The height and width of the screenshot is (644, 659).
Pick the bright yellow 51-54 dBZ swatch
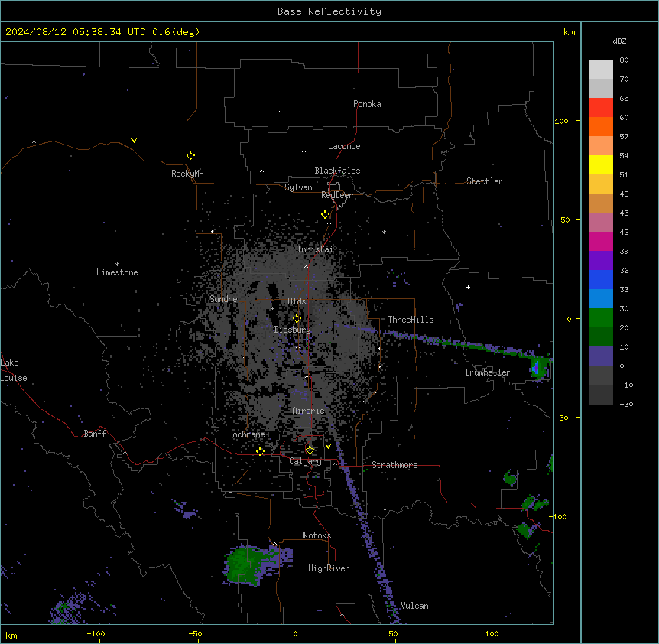(x=601, y=164)
